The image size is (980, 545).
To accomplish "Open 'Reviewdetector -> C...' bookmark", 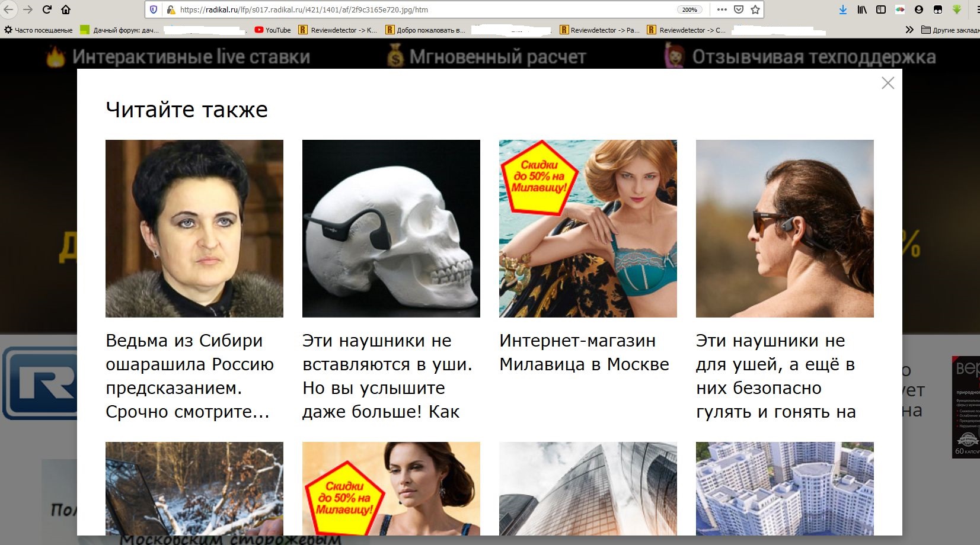I will pyautogui.click(x=687, y=30).
